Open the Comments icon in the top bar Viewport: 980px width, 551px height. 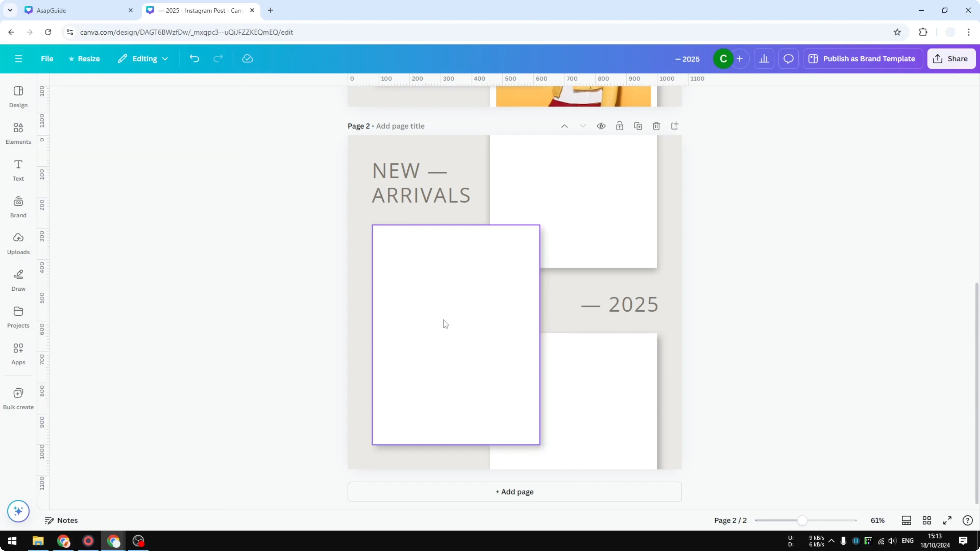click(788, 58)
